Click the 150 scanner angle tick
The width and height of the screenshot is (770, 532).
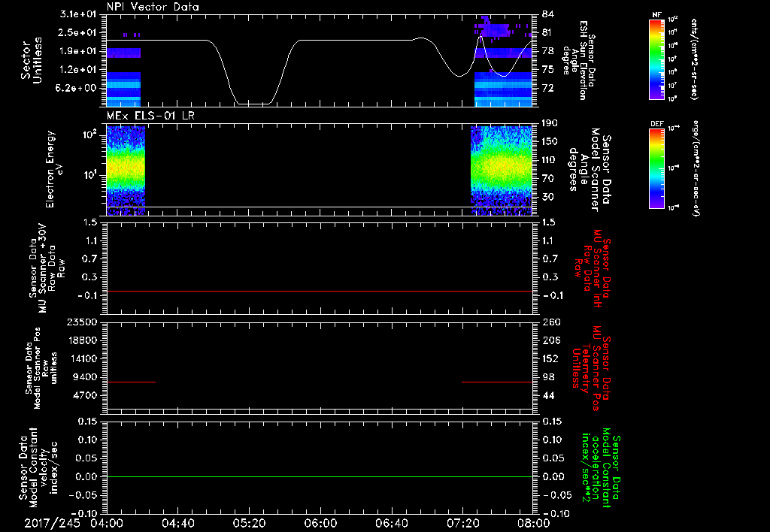click(550, 141)
